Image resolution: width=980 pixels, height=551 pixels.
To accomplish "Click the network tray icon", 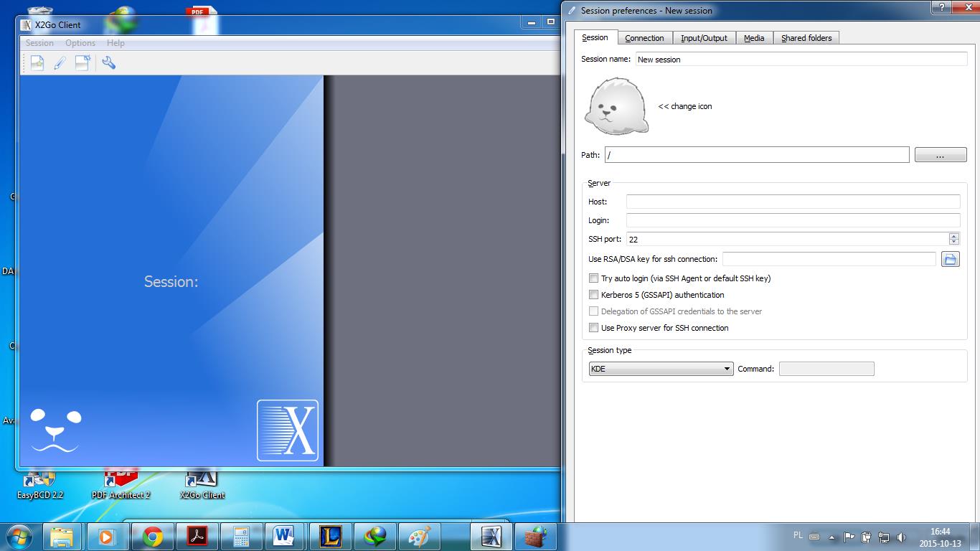I will point(884,537).
